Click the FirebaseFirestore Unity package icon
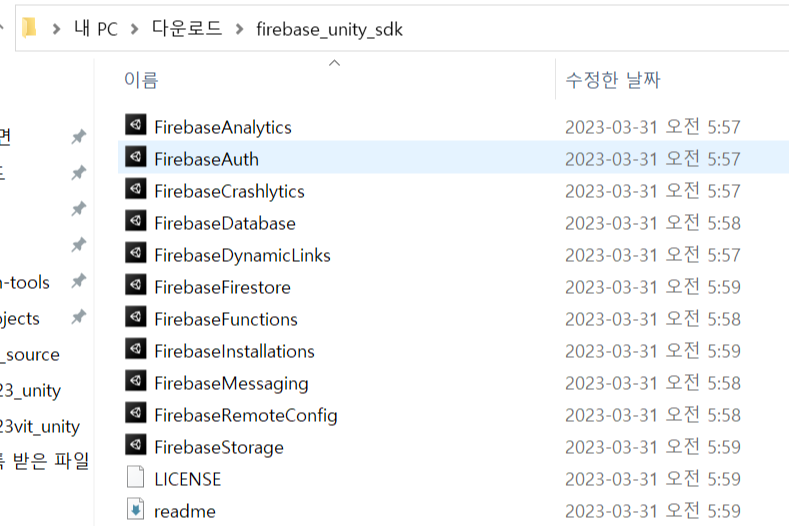This screenshot has width=789, height=526. point(135,284)
